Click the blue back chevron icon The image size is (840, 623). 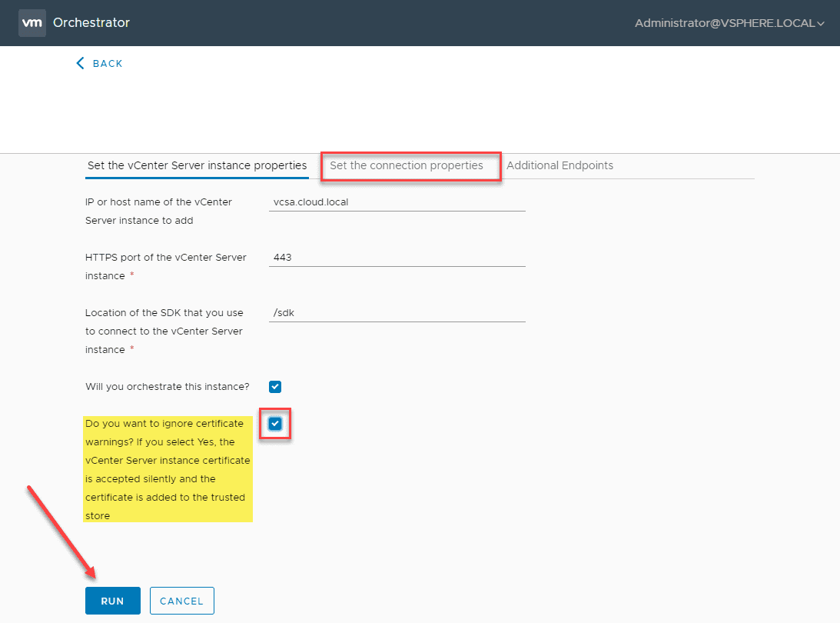coord(80,63)
